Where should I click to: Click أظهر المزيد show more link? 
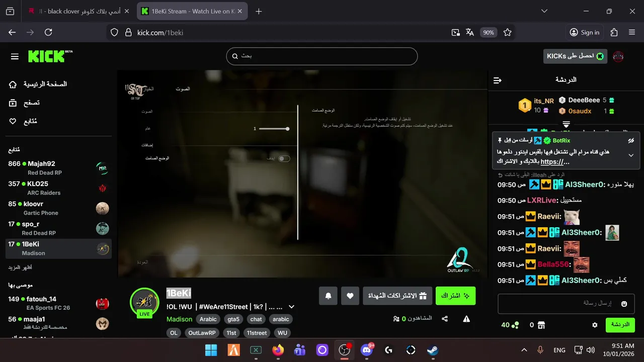click(x=20, y=267)
